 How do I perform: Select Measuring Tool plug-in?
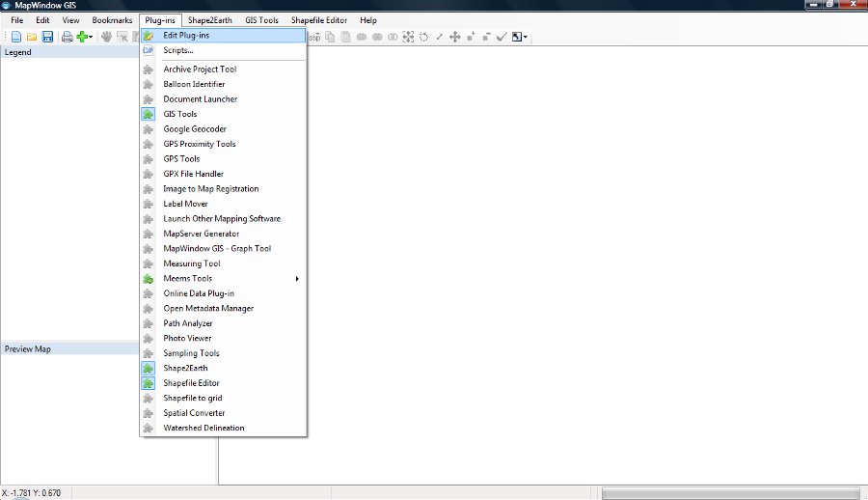point(223,264)
